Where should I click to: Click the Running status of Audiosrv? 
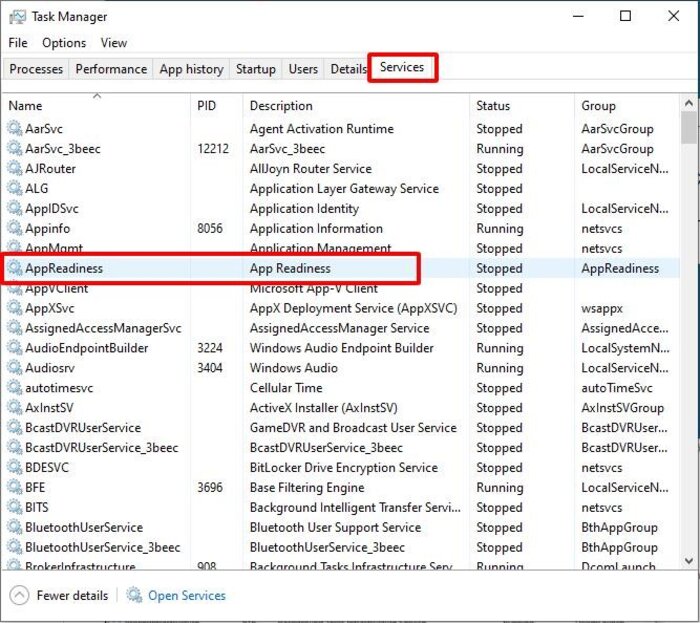[x=500, y=368]
